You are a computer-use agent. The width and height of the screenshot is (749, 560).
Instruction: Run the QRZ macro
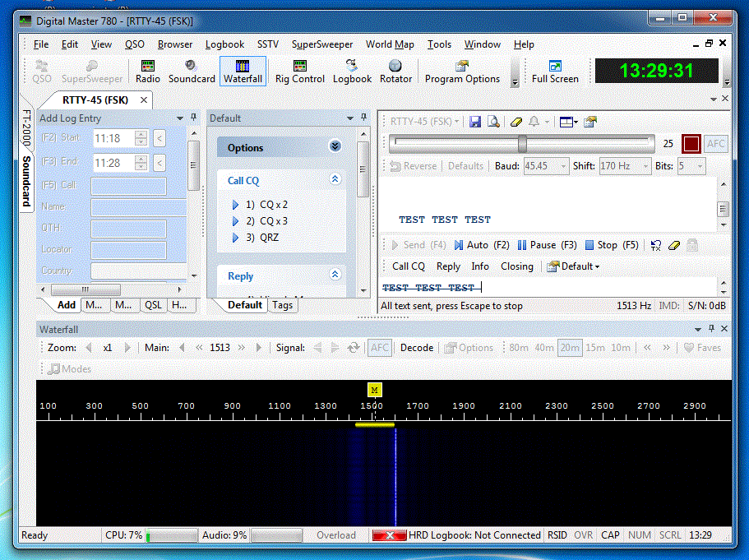[261, 238]
